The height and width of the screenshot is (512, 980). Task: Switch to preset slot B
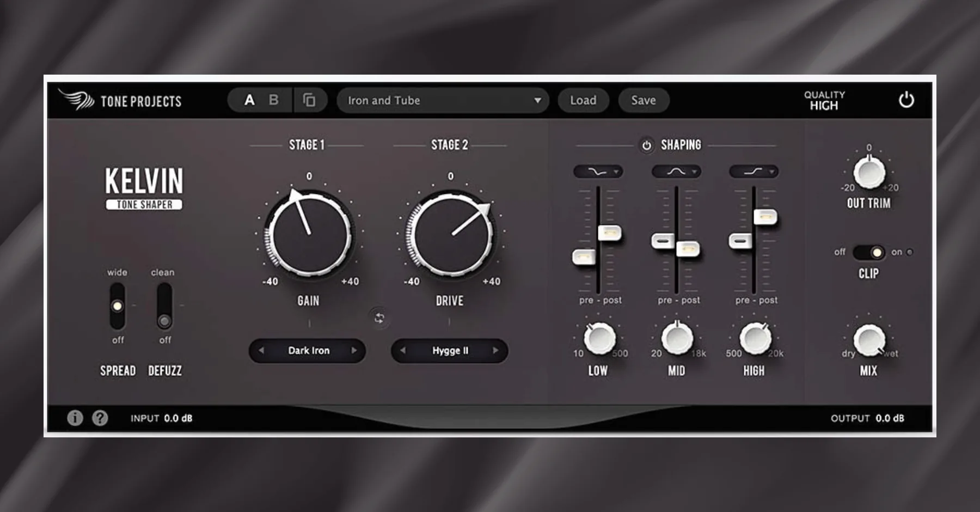[274, 100]
